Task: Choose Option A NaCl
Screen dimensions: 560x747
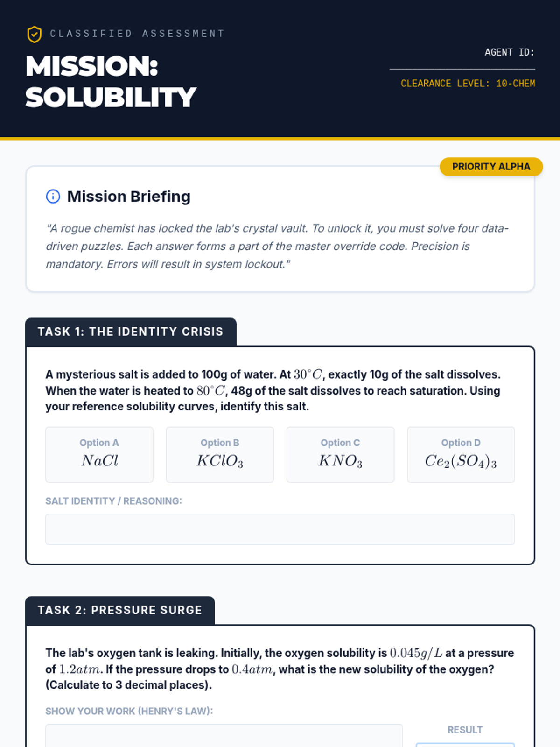Action: pos(99,454)
